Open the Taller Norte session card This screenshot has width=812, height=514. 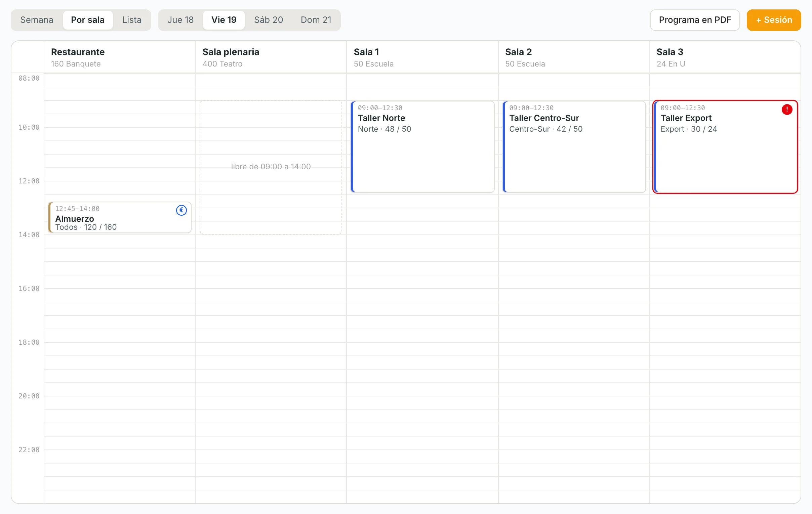[422, 146]
